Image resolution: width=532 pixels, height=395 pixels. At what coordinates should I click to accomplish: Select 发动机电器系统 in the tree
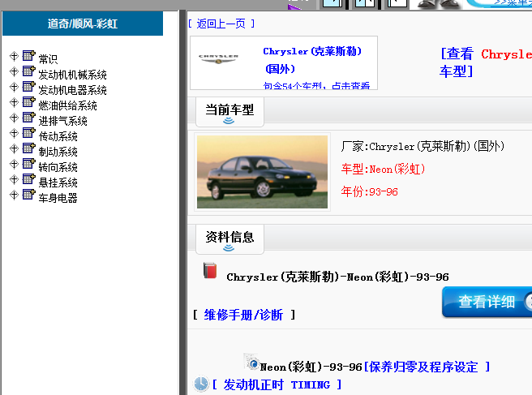(x=73, y=90)
